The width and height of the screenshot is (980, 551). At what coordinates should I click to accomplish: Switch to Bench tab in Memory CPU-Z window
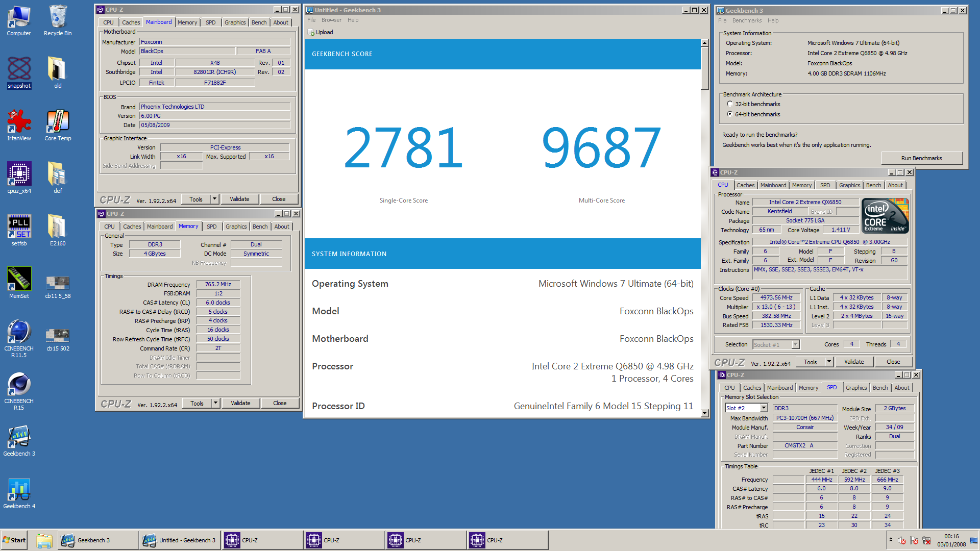[x=260, y=227]
